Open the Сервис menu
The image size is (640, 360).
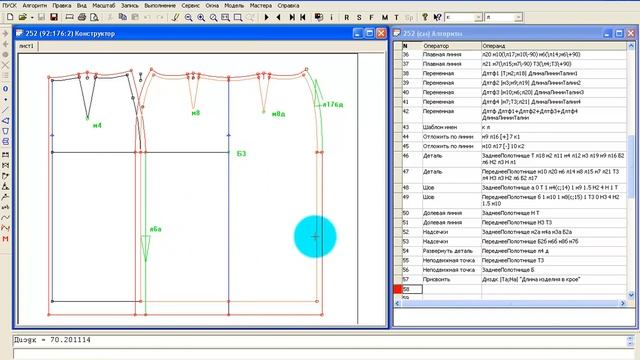click(190, 6)
